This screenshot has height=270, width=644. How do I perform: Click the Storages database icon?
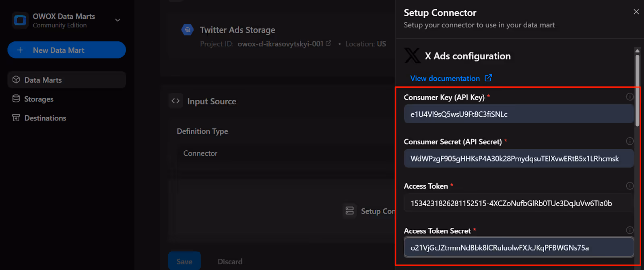(16, 99)
